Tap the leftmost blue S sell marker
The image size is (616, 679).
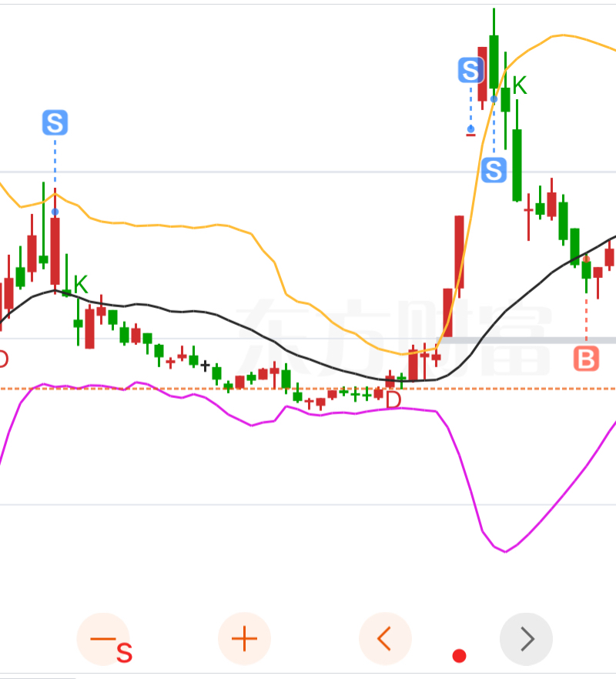pos(55,122)
